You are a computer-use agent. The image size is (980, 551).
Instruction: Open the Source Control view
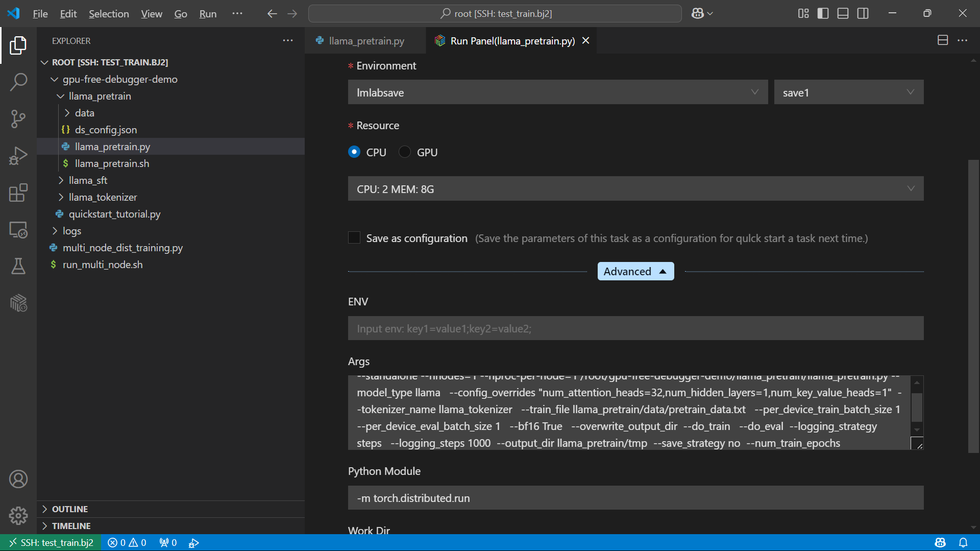[18, 119]
